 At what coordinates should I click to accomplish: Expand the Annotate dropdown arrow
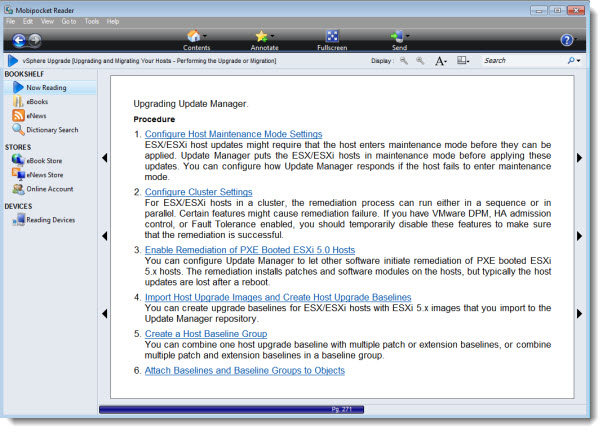[272, 36]
